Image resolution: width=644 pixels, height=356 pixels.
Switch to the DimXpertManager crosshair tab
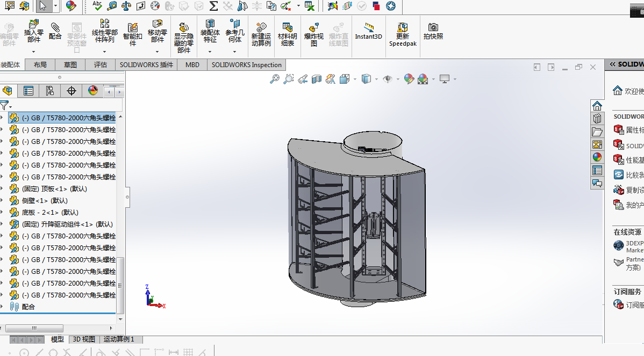pos(71,91)
